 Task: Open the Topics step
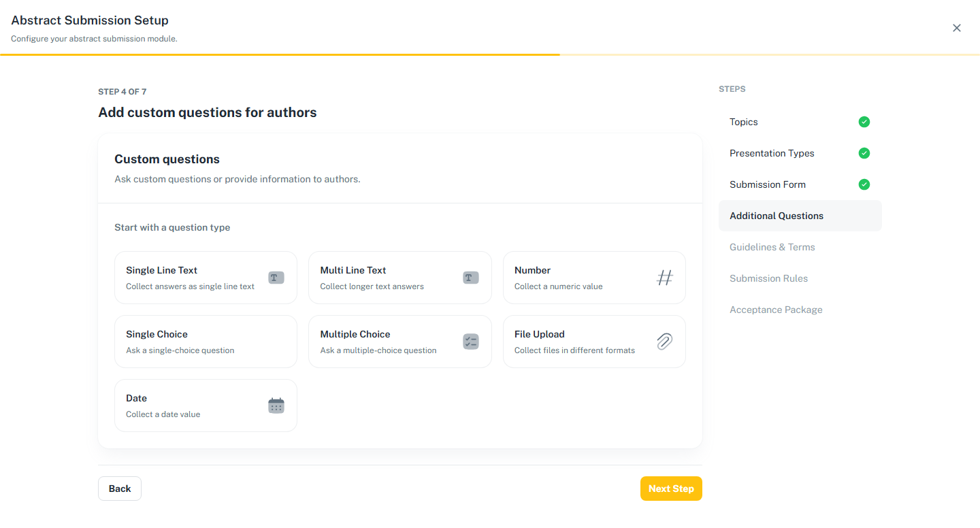click(x=800, y=122)
